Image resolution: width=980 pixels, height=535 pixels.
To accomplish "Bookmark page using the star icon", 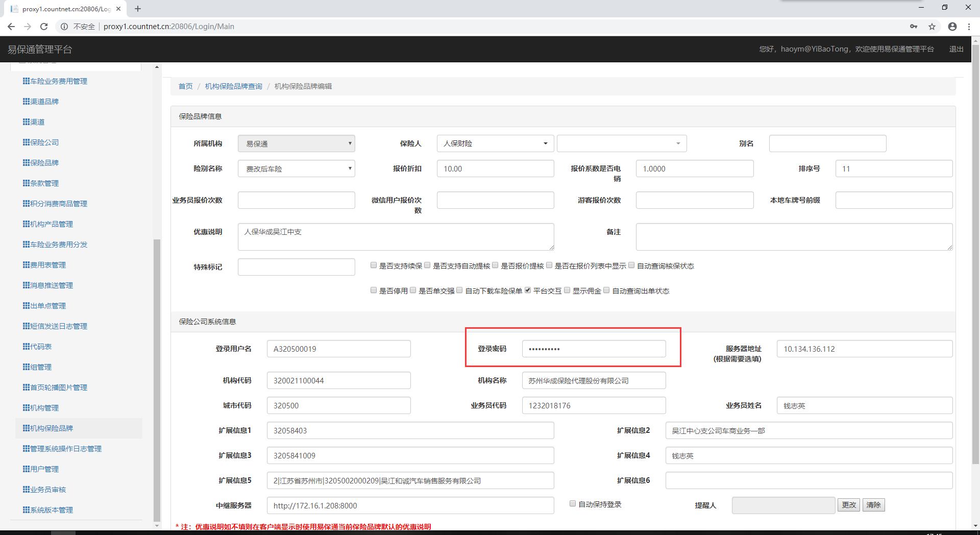I will (x=932, y=27).
